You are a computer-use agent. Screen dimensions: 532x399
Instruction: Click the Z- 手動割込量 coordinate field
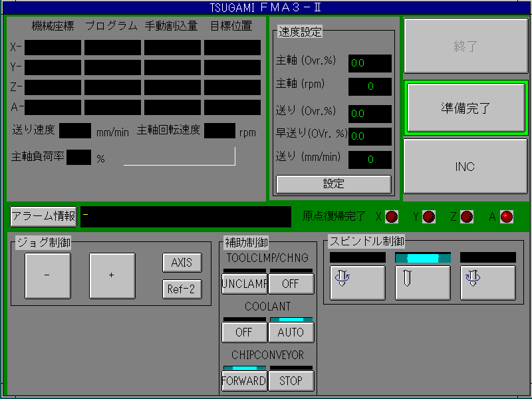[x=172, y=87]
